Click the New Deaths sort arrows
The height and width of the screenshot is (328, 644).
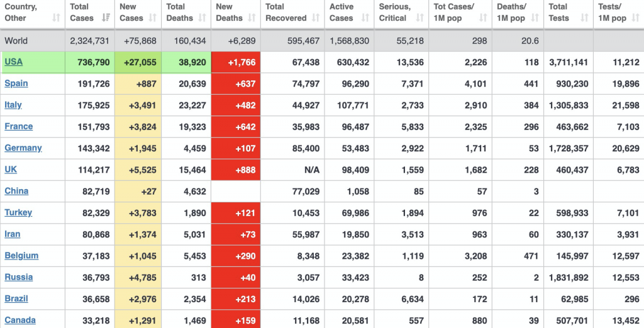coord(253,18)
